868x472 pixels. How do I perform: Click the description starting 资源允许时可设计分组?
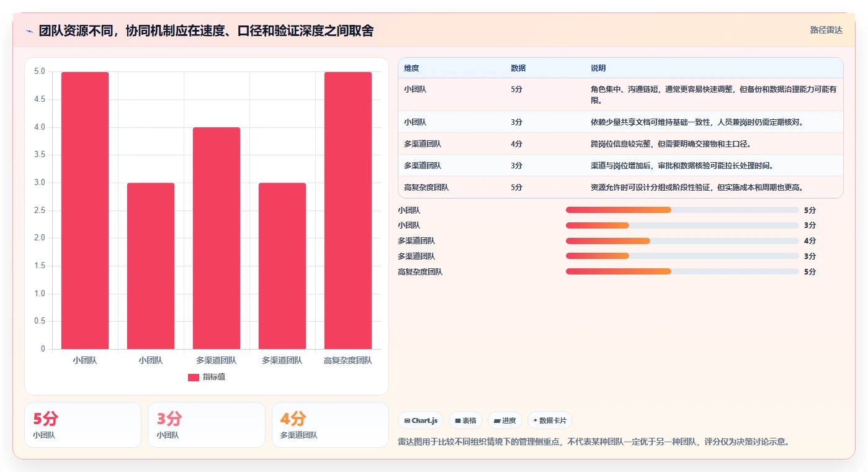click(697, 188)
